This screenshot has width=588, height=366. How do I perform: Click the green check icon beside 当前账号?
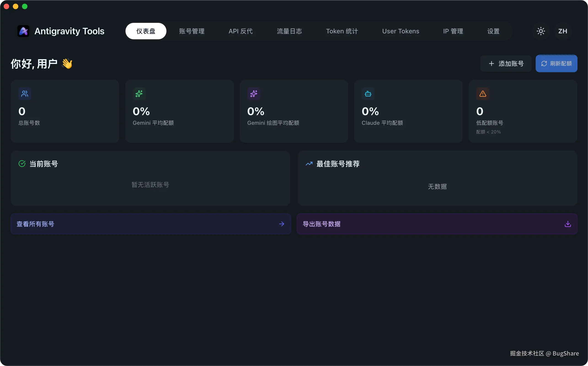coord(22,164)
